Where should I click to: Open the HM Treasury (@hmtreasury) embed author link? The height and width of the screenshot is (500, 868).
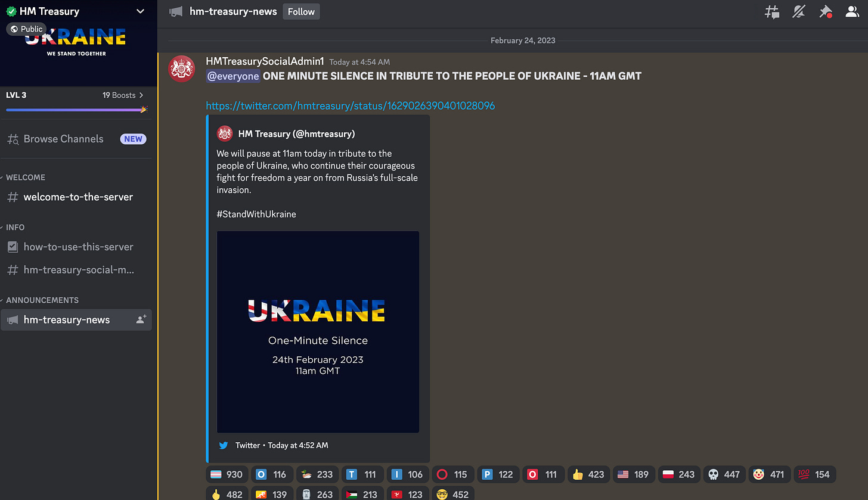point(296,133)
